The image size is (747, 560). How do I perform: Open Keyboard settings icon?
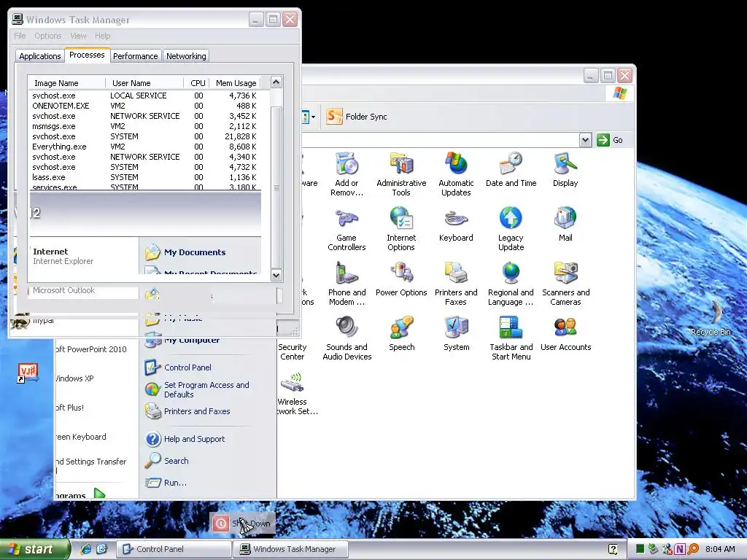coord(456,225)
